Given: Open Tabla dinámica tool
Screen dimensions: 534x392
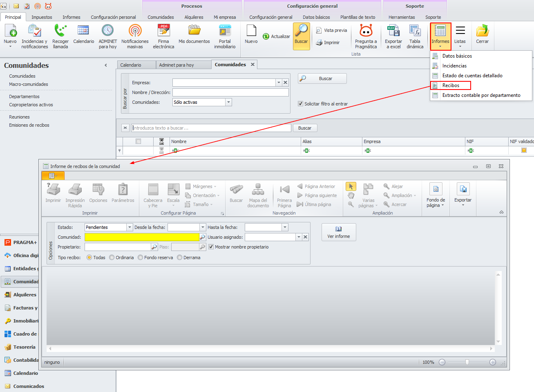Looking at the screenshot, I should click(415, 36).
